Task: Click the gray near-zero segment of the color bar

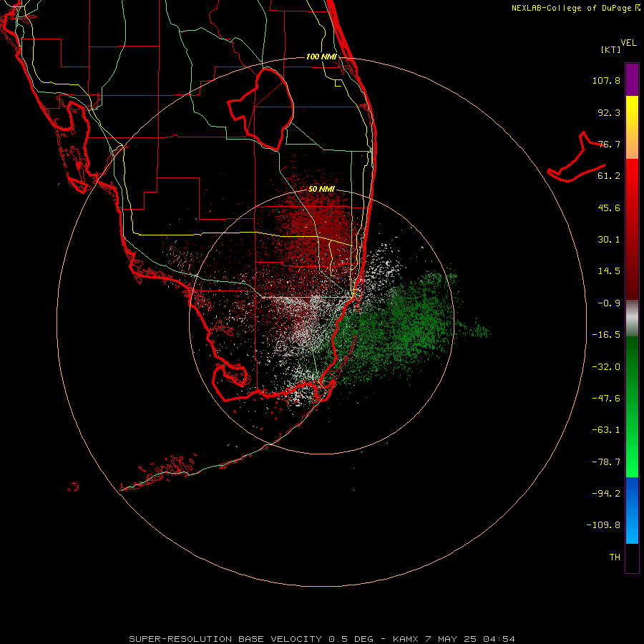Action: [x=632, y=318]
